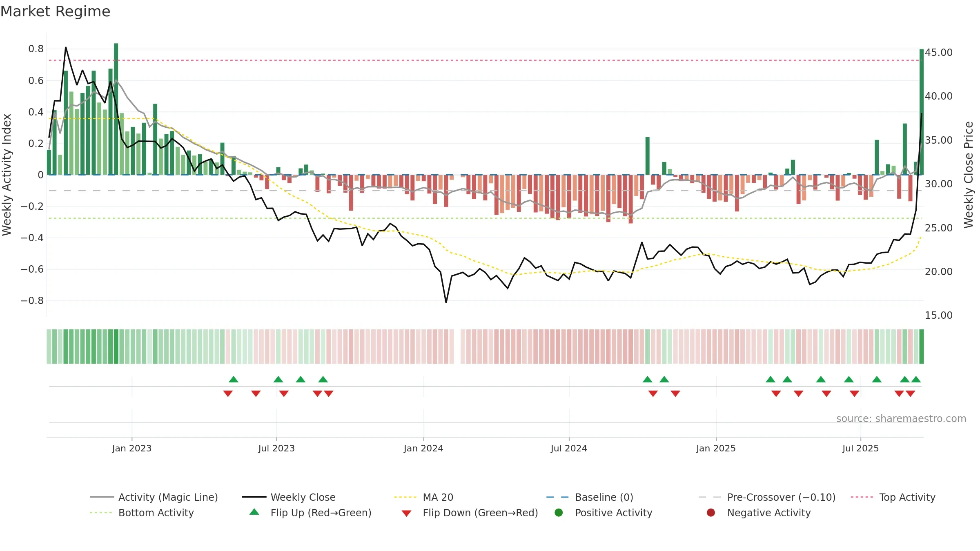Viewport: 980px width, 551px height.
Task: Click the Jul 2024 x-axis label
Action: click(569, 448)
